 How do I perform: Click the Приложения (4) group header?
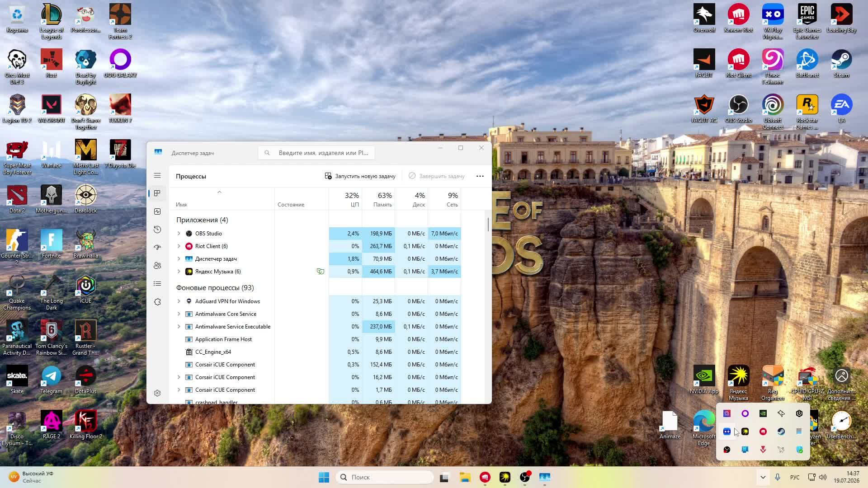pos(202,220)
